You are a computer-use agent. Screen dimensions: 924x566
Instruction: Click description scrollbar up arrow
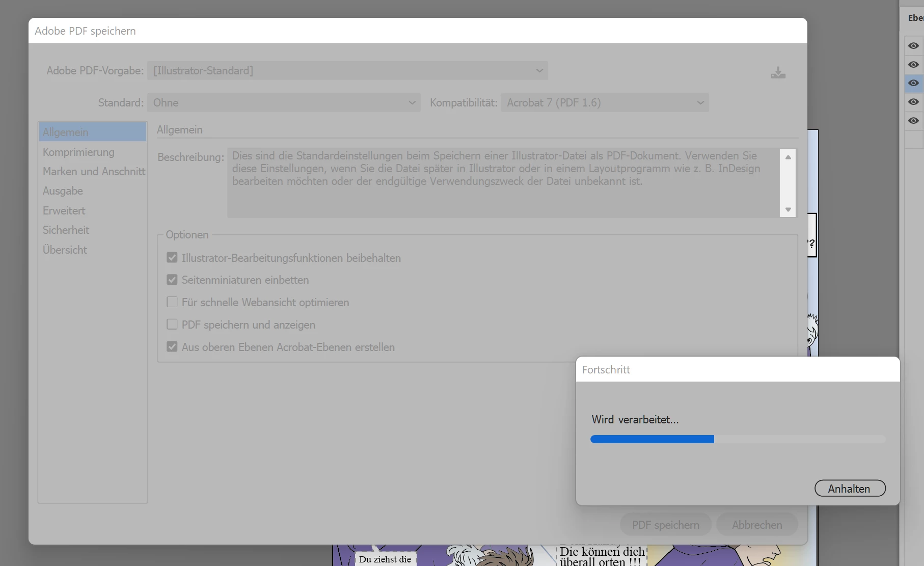click(x=788, y=157)
